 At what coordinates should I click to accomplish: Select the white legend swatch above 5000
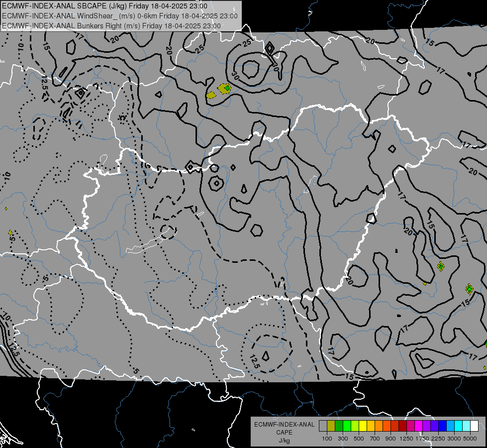(474, 426)
